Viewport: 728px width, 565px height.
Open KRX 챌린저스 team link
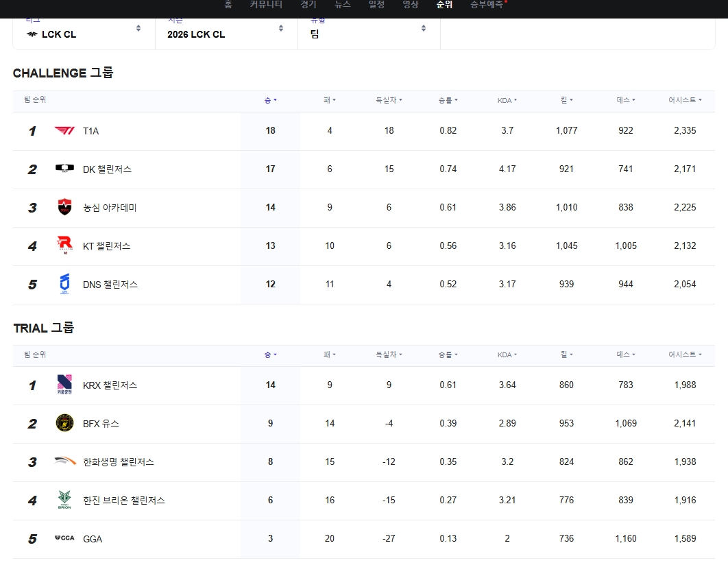[110, 385]
